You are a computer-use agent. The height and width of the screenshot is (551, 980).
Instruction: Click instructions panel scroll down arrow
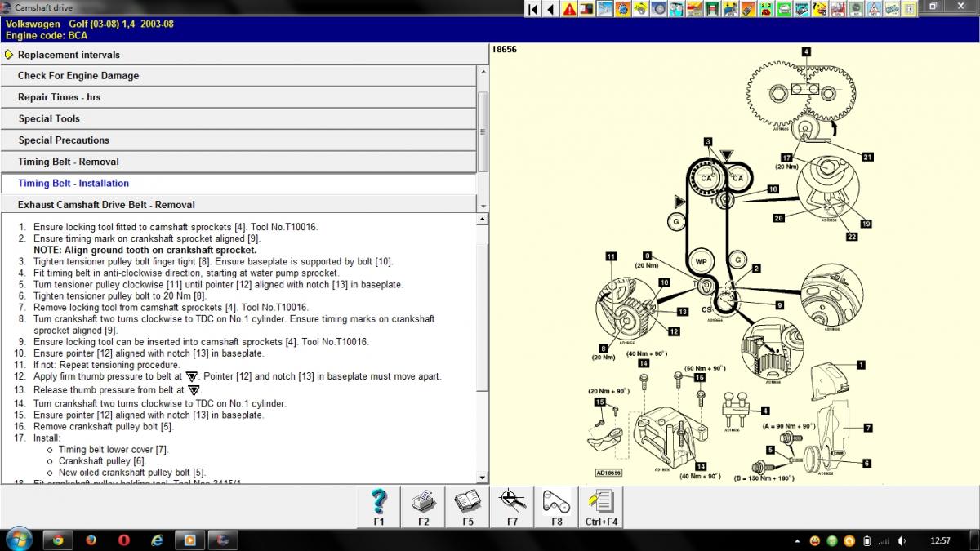[483, 478]
